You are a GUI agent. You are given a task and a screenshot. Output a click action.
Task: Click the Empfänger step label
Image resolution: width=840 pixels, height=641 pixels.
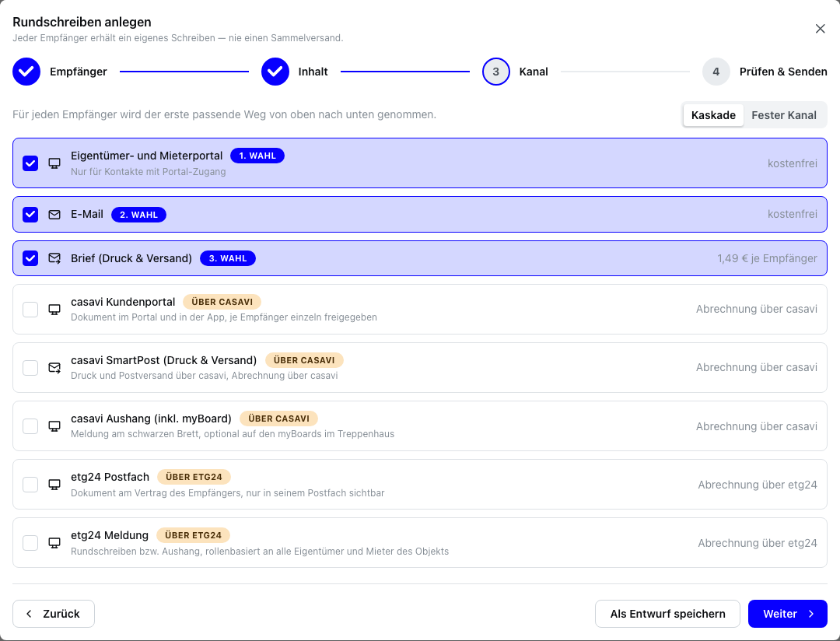[x=79, y=72]
